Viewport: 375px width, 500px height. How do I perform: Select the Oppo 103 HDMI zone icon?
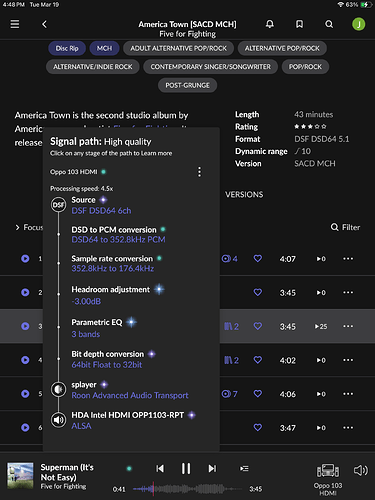point(328,471)
